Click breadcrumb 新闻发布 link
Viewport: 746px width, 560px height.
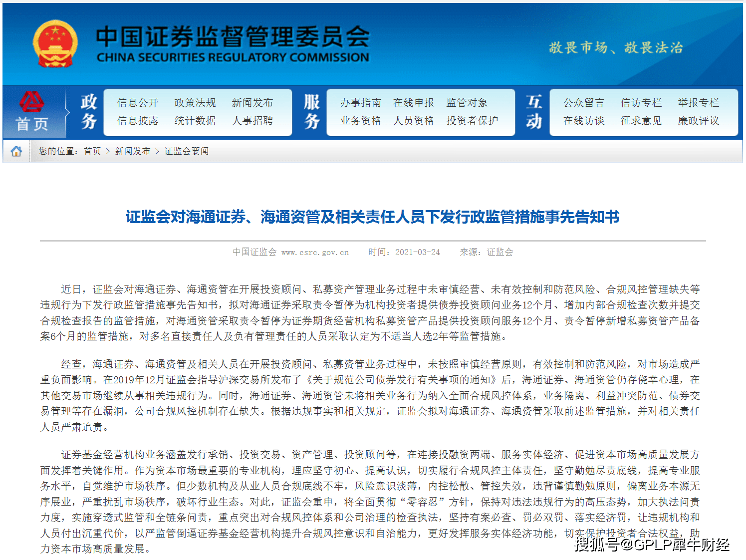pyautogui.click(x=132, y=151)
